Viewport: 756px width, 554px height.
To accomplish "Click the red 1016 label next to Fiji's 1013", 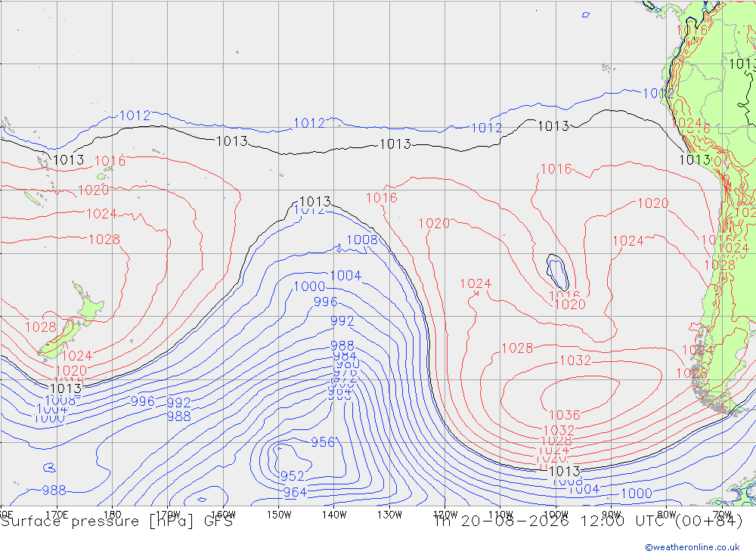I will [x=110, y=160].
